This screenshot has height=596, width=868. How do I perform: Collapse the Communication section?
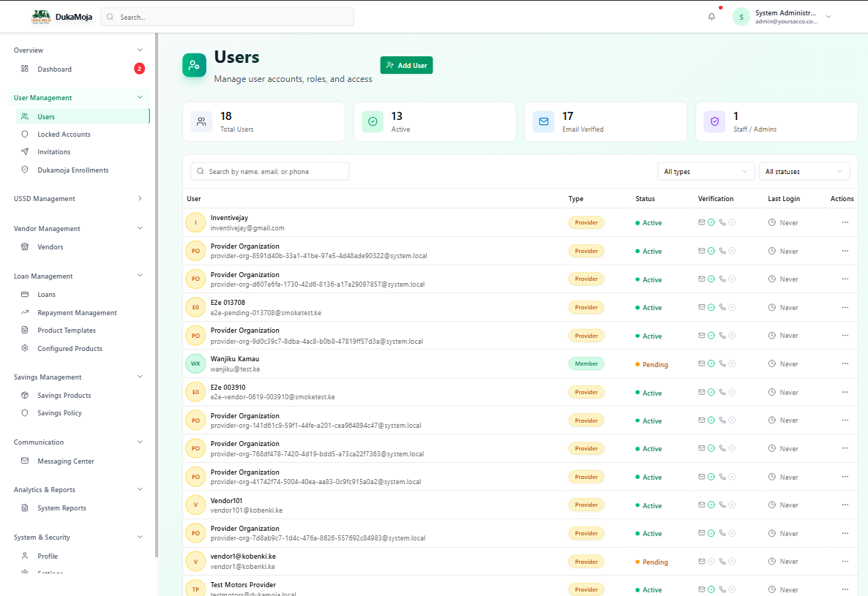(x=140, y=442)
